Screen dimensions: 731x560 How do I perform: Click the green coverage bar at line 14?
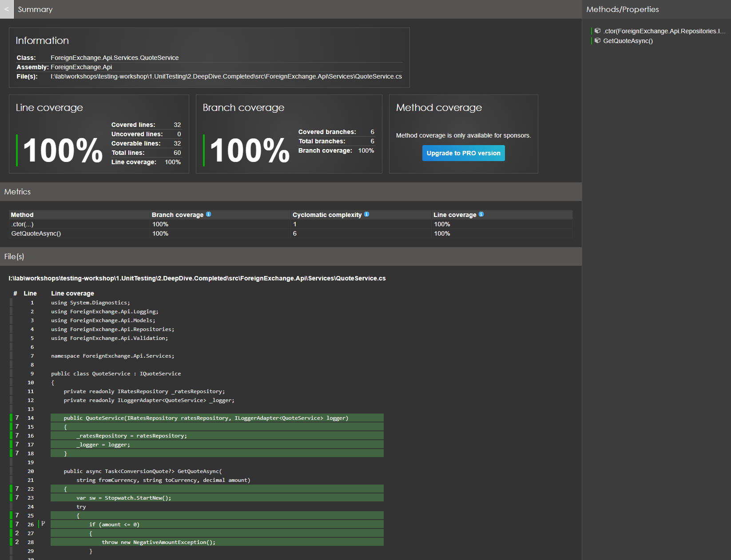tap(11, 418)
